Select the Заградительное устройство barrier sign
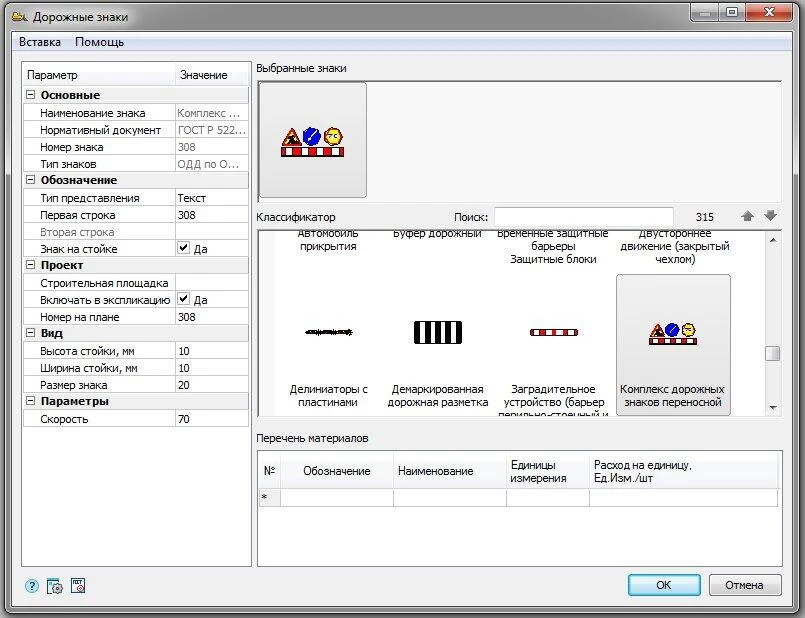 coord(553,345)
